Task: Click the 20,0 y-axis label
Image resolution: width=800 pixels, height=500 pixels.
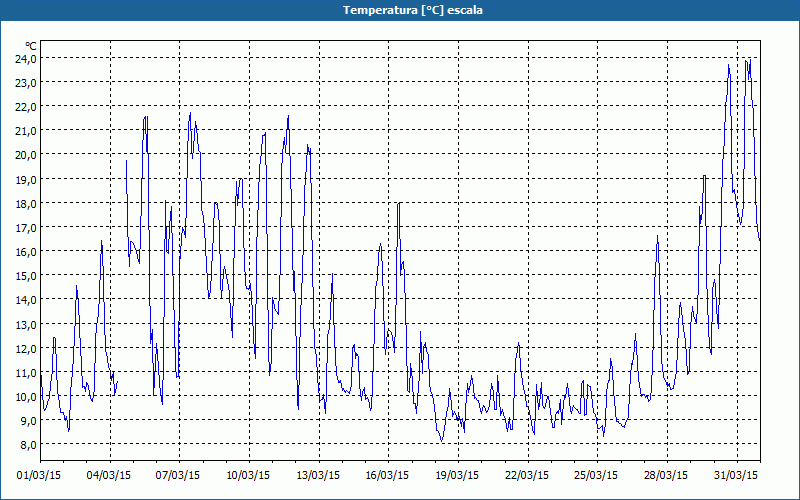Action: pyautogui.click(x=25, y=155)
